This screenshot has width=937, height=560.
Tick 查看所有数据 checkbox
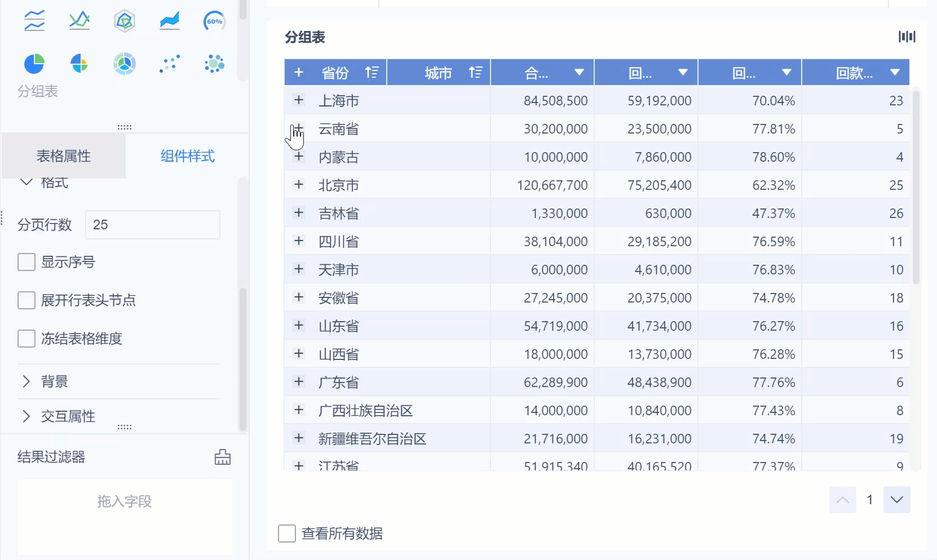point(287,534)
